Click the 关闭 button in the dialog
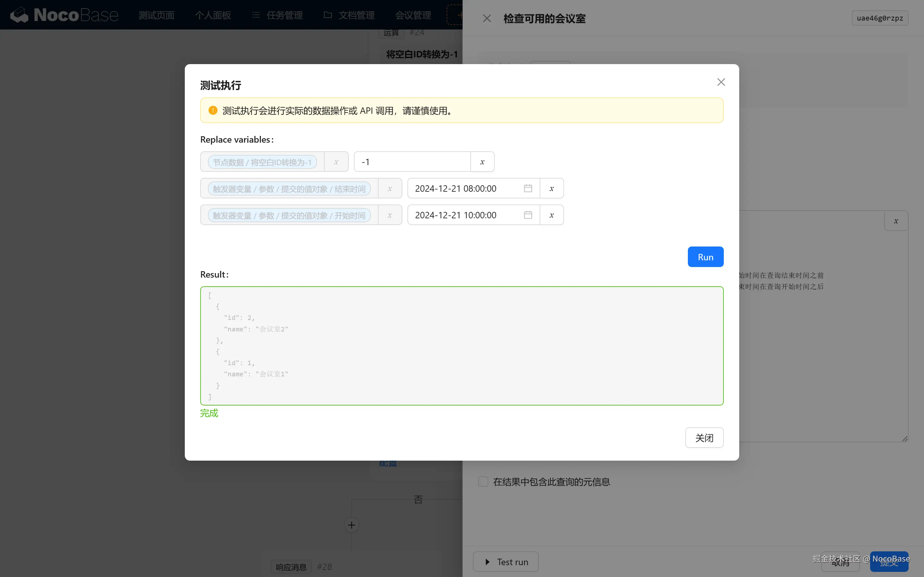The width and height of the screenshot is (924, 577). point(704,437)
